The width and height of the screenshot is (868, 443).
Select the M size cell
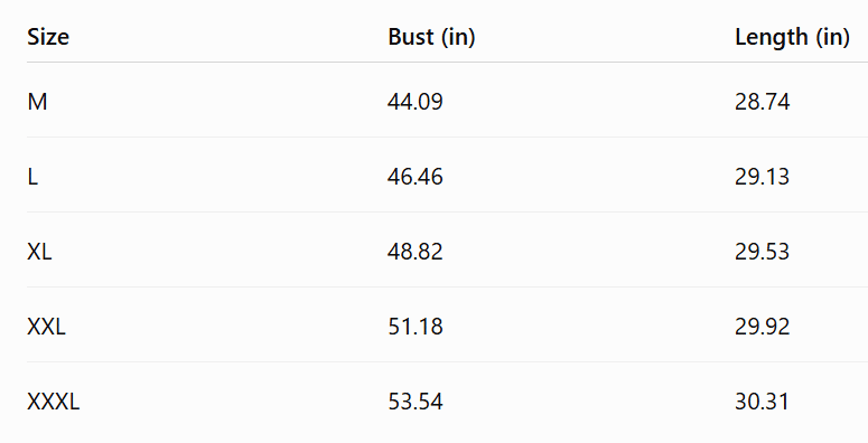(37, 102)
